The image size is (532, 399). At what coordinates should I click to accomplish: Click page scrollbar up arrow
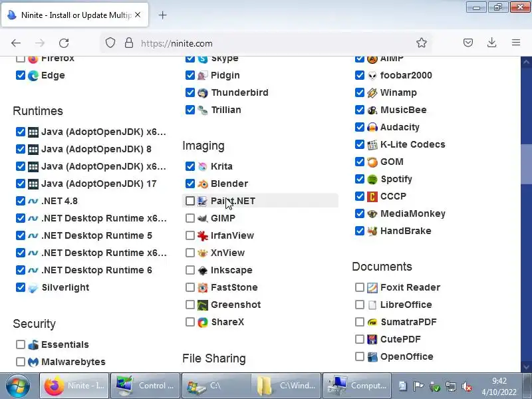point(526,62)
